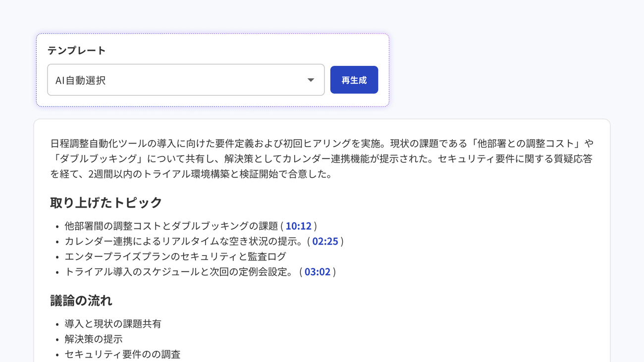Viewport: 644px width, 362px height.
Task: Click the 議論の流れ heading
Action: point(81,301)
